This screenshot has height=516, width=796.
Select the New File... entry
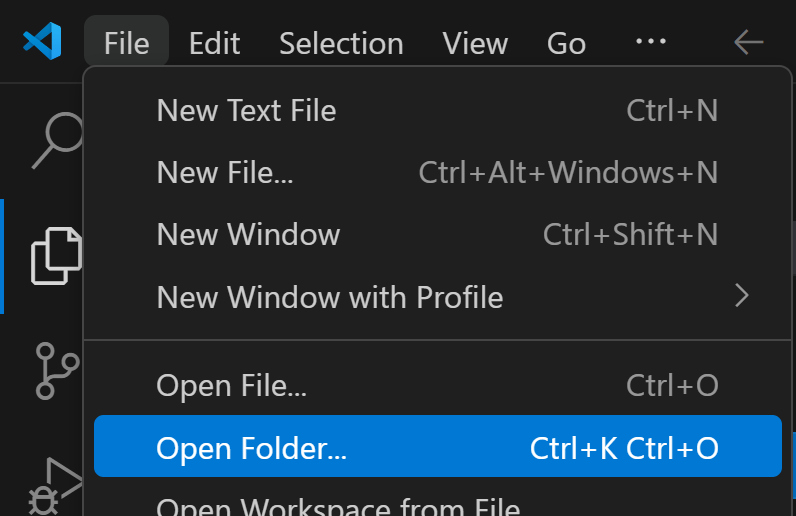click(438, 172)
